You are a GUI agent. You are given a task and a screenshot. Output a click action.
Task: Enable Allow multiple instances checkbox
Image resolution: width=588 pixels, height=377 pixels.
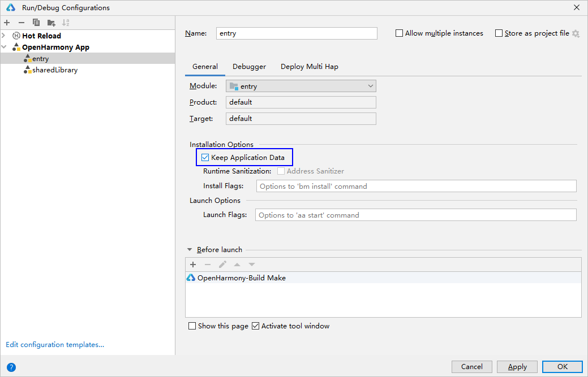tap(400, 33)
